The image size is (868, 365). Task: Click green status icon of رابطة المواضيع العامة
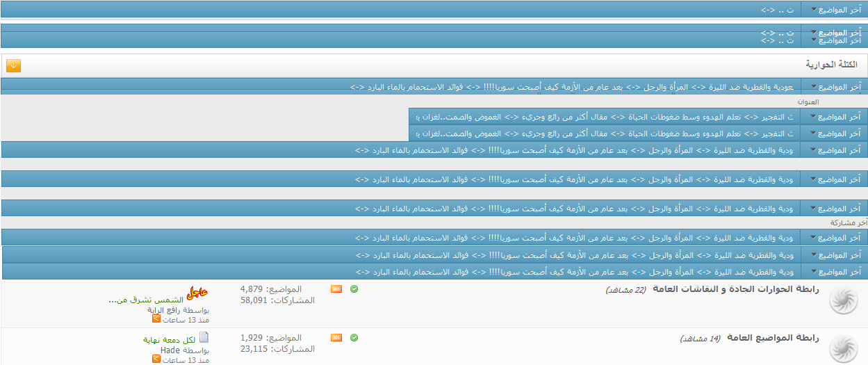[x=354, y=338]
